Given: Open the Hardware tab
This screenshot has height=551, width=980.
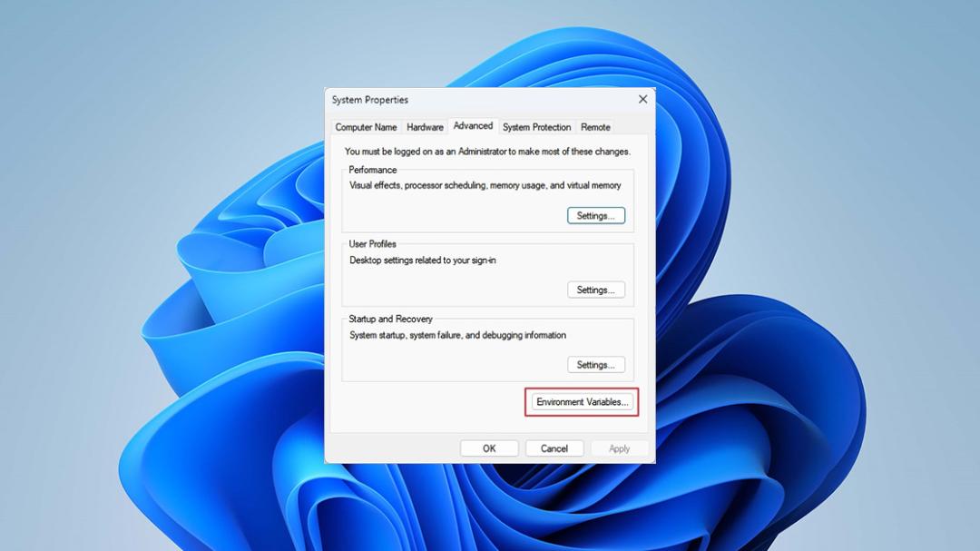Looking at the screenshot, I should coord(425,127).
